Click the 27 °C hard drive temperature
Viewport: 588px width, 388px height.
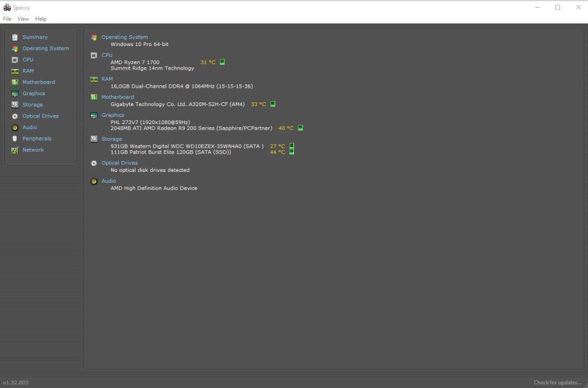(x=277, y=146)
